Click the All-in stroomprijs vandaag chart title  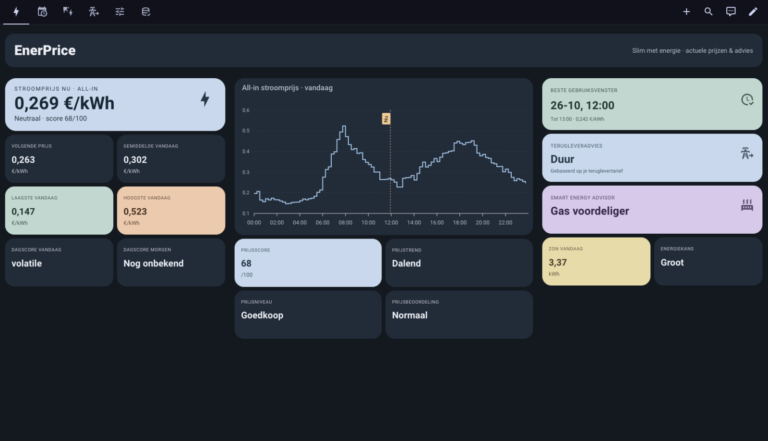tap(287, 88)
